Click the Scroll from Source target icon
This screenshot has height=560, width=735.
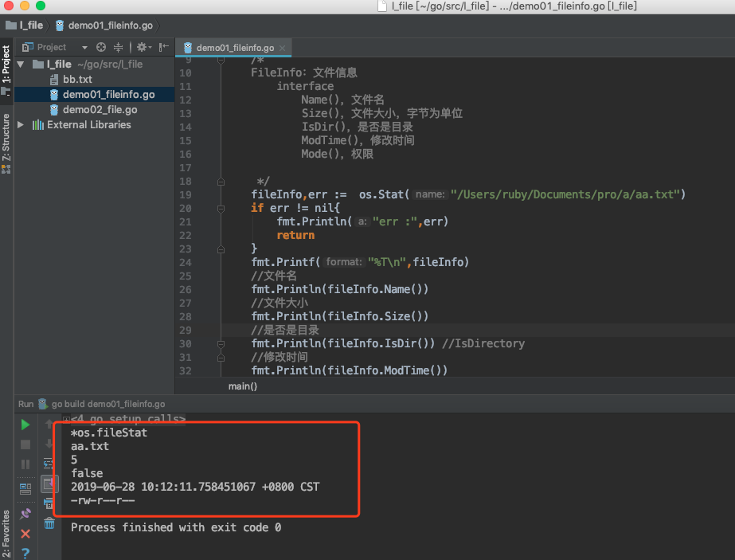101,47
